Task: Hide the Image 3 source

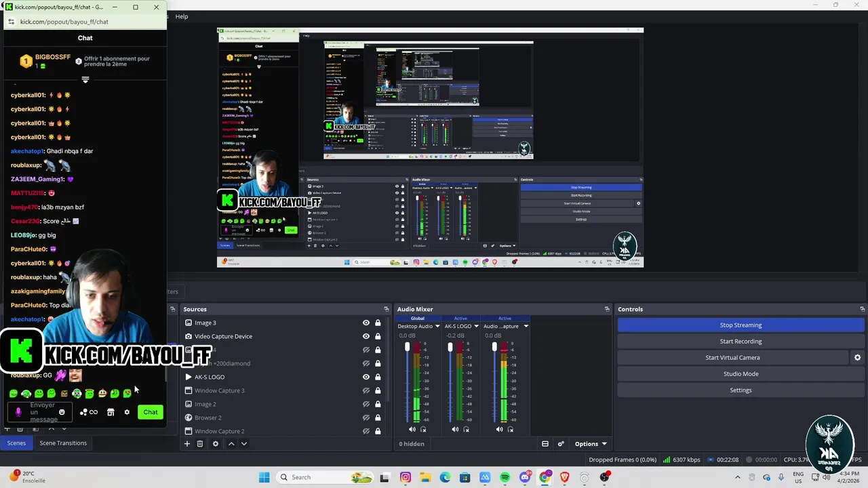Action: (x=366, y=323)
